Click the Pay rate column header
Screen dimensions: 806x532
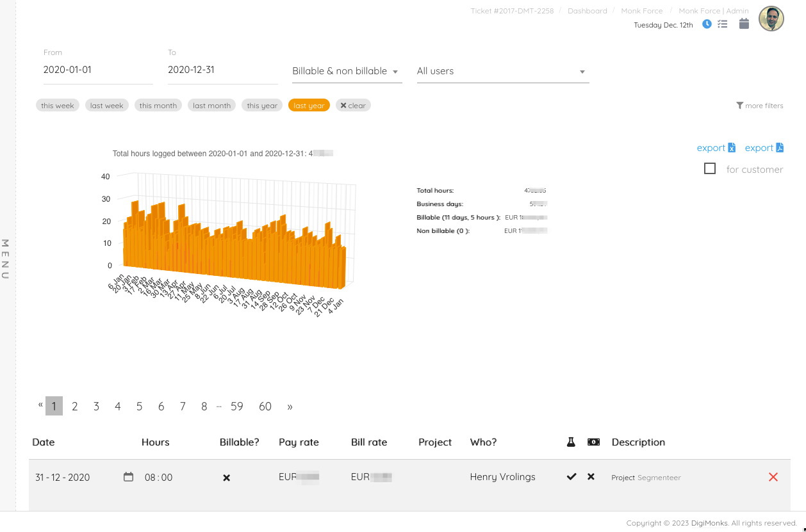[299, 442]
